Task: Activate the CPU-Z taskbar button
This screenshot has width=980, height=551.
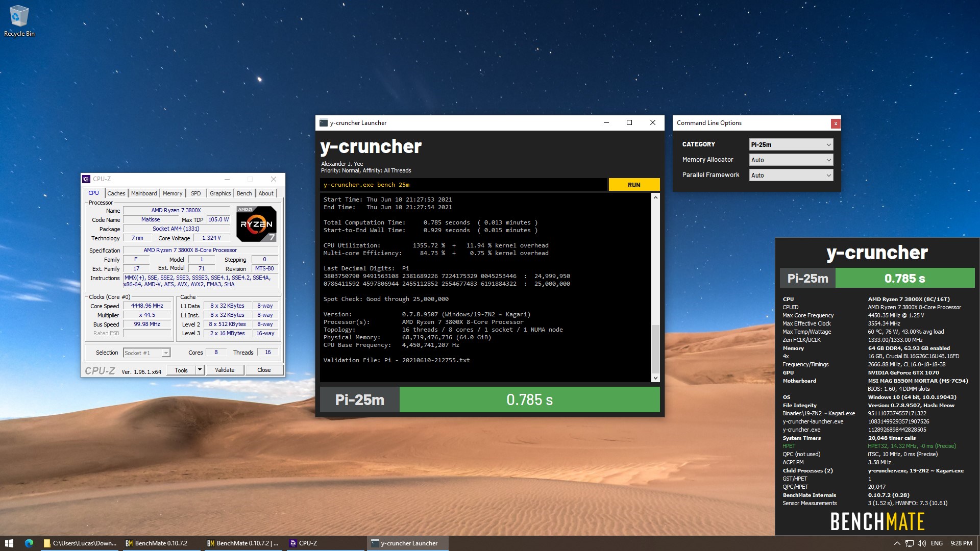Action: coord(325,543)
